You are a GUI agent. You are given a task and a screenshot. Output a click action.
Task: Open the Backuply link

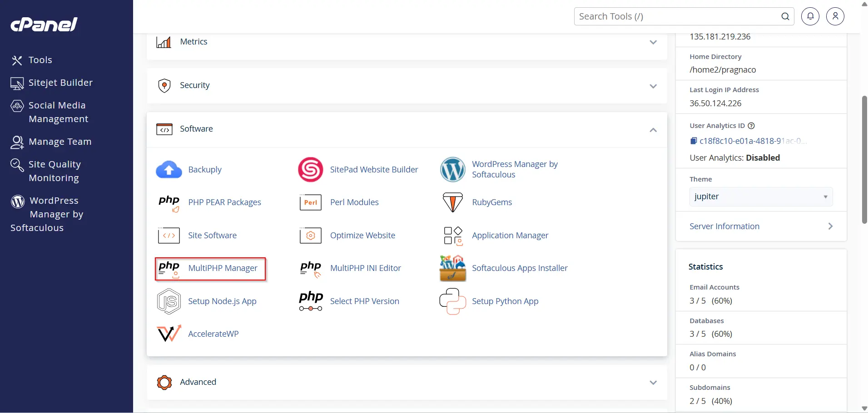pyautogui.click(x=205, y=169)
